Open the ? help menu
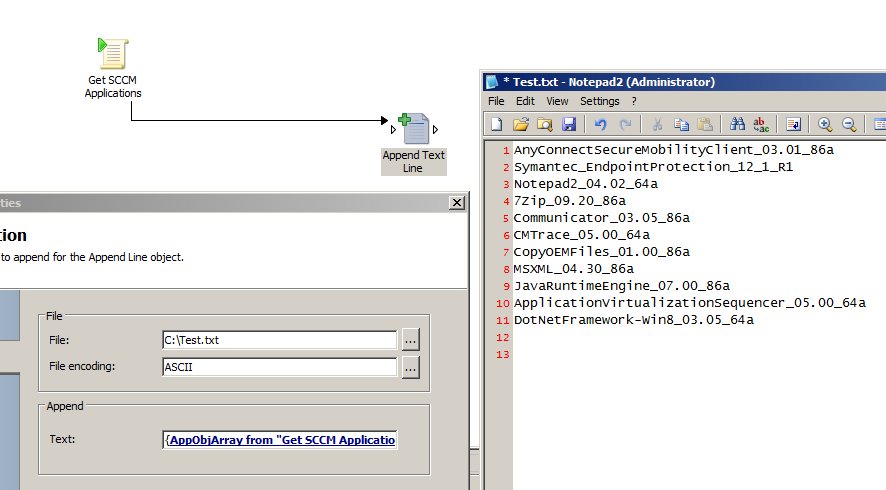886x490 pixels. pos(634,101)
